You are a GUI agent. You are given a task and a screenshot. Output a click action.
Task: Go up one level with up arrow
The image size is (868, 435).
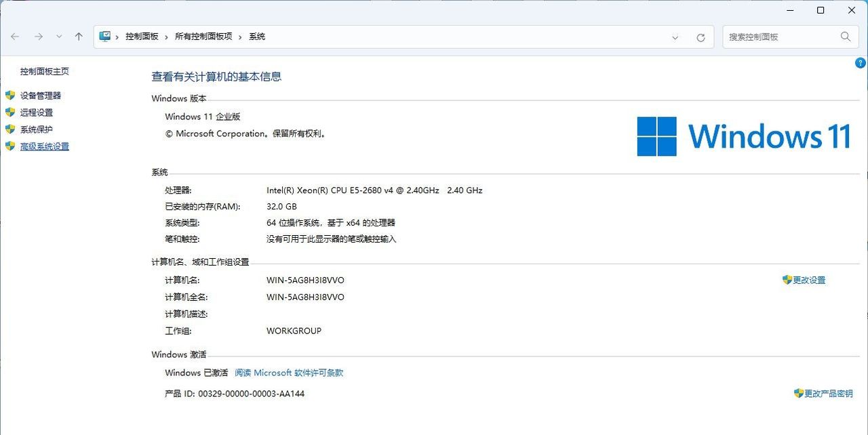(79, 37)
